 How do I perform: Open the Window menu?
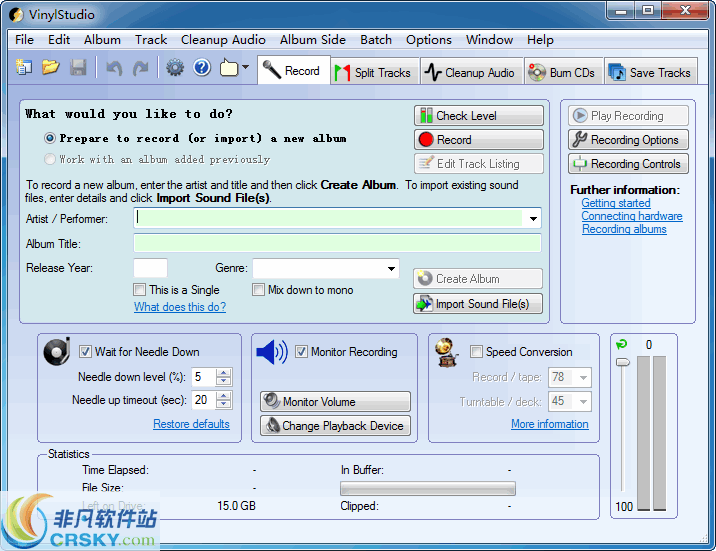point(490,40)
